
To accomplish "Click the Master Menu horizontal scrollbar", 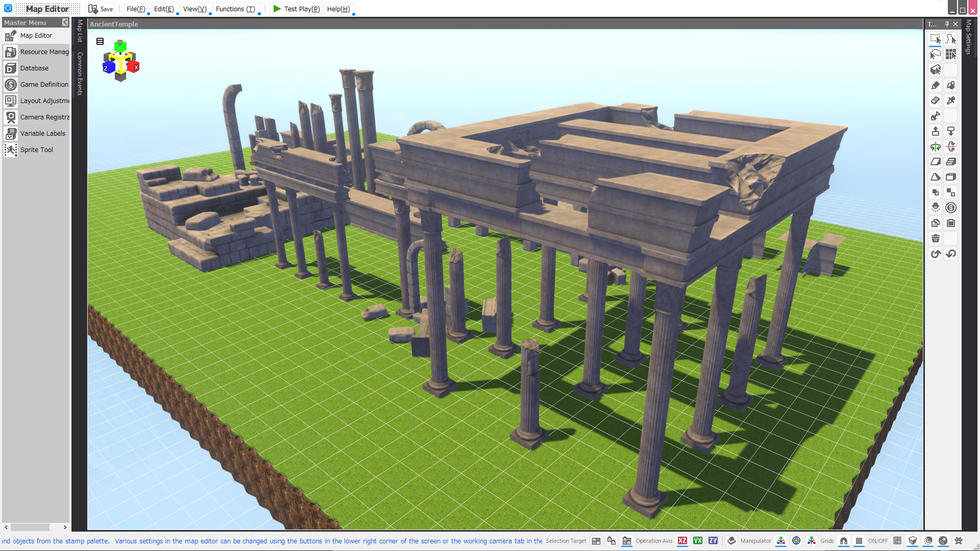I will (x=31, y=528).
